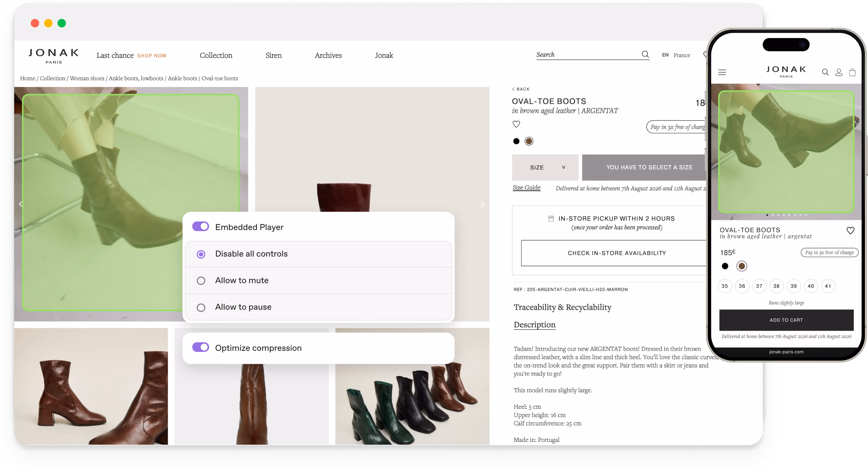The image size is (868, 471).
Task: Select the brown color swatch on desktop
Action: [529, 141]
